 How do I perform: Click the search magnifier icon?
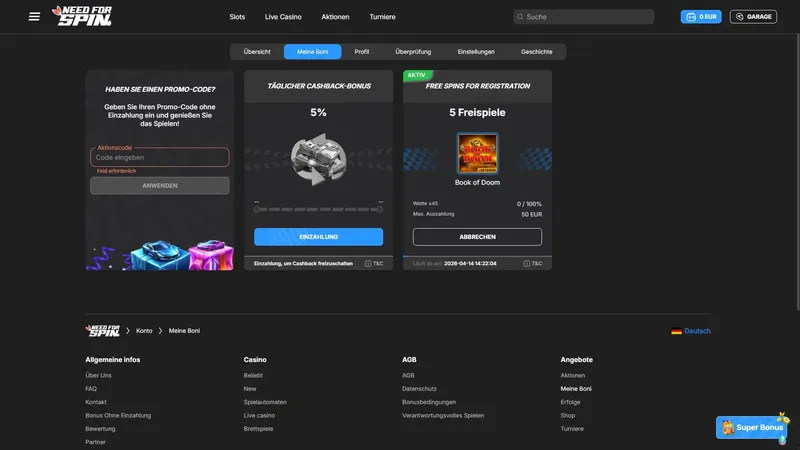pos(520,17)
